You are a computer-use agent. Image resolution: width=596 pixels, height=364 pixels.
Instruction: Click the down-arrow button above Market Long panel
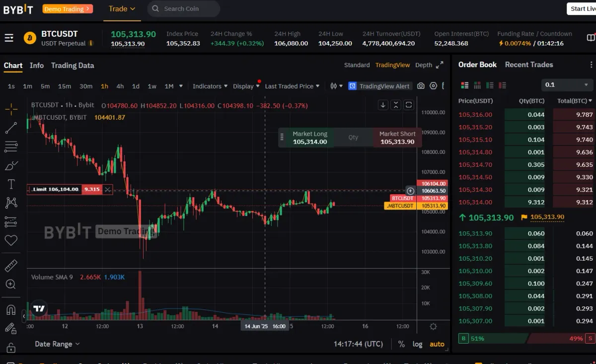point(383,105)
